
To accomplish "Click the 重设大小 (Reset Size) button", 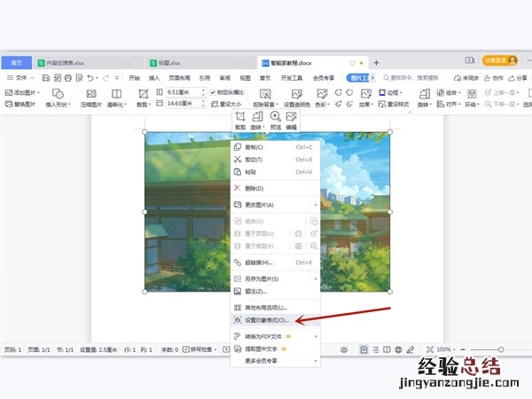I will [226, 104].
